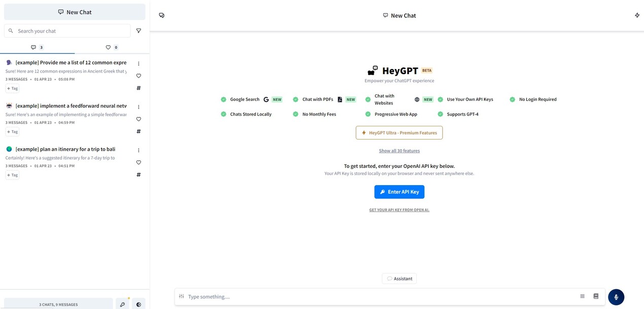Click the avatar of the Greek expressions chat
644x309 pixels.
tap(9, 62)
